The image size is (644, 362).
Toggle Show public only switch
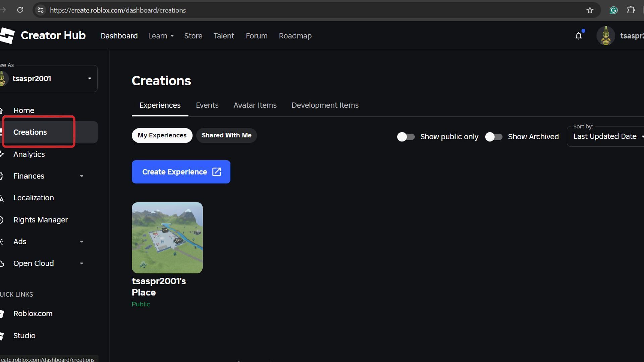click(406, 137)
